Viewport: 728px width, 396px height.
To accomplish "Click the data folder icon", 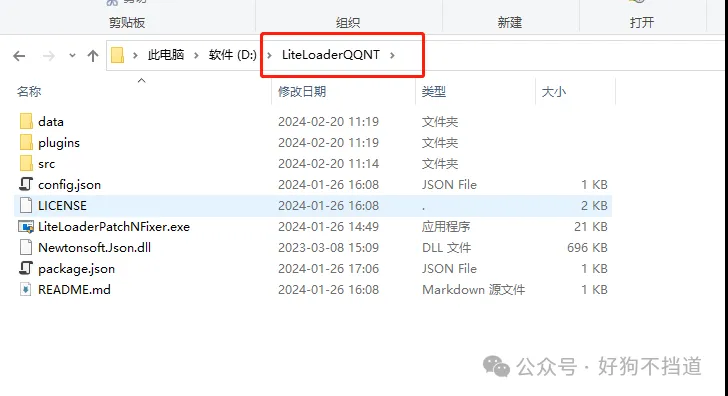I will [26, 121].
